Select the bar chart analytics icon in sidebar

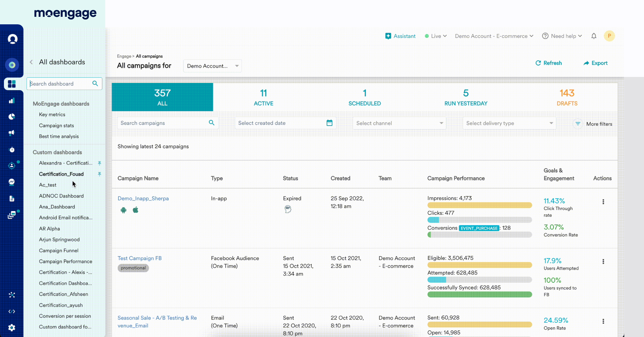coord(12,100)
